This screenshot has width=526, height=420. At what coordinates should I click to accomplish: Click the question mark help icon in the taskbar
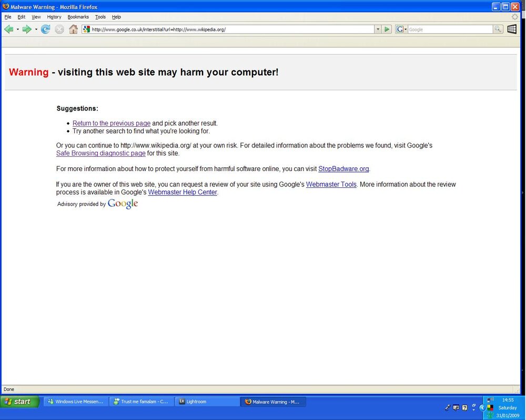pos(464,407)
